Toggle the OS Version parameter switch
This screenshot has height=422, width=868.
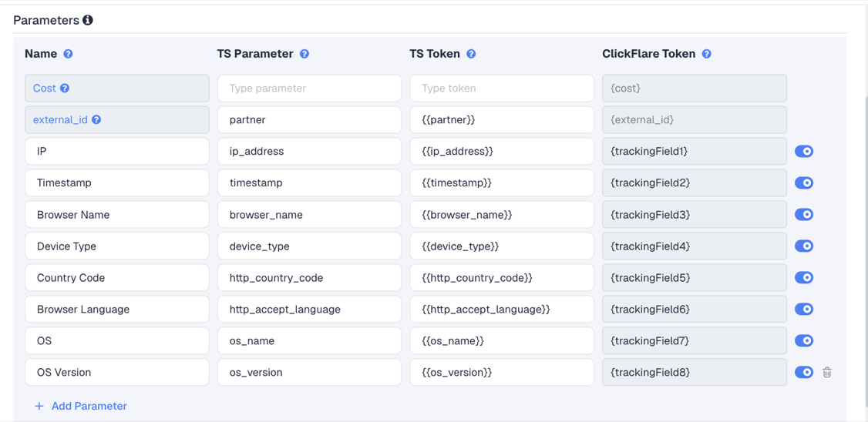click(x=804, y=372)
